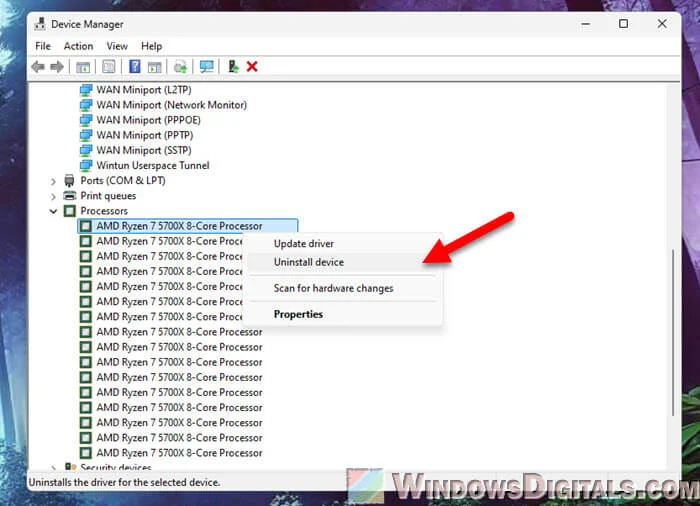Expand the Print queues node
Image resolution: width=700 pixels, height=506 pixels.
click(54, 197)
